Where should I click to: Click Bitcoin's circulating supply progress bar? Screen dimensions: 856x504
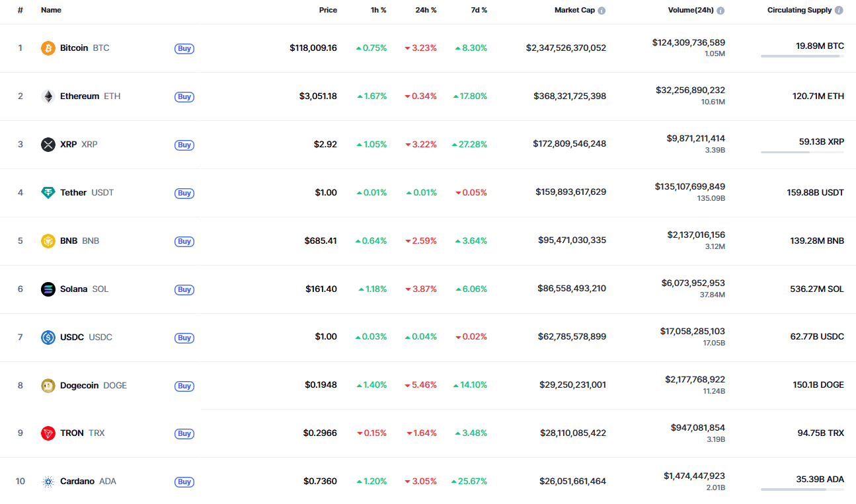coord(802,56)
